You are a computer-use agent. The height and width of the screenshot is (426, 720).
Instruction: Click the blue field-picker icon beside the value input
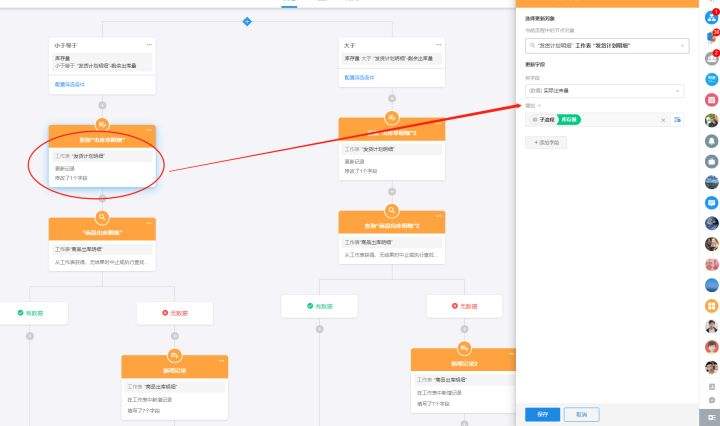(678, 120)
